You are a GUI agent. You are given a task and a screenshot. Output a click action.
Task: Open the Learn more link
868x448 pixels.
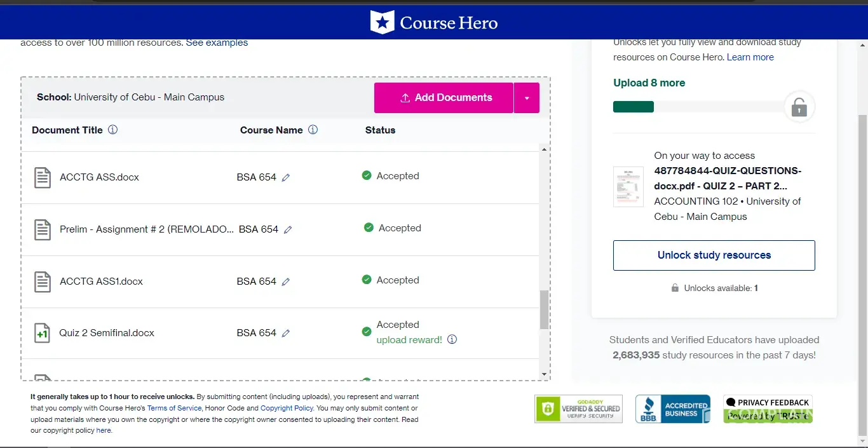pos(750,57)
